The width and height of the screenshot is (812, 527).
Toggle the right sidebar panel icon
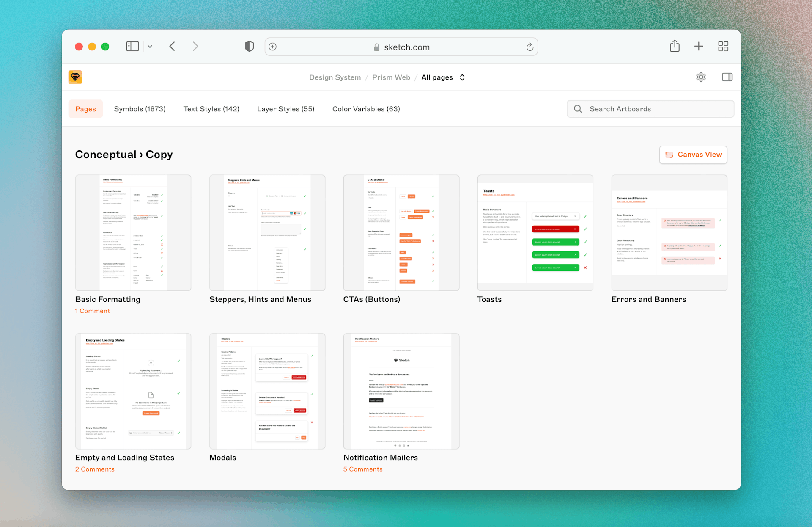(727, 77)
